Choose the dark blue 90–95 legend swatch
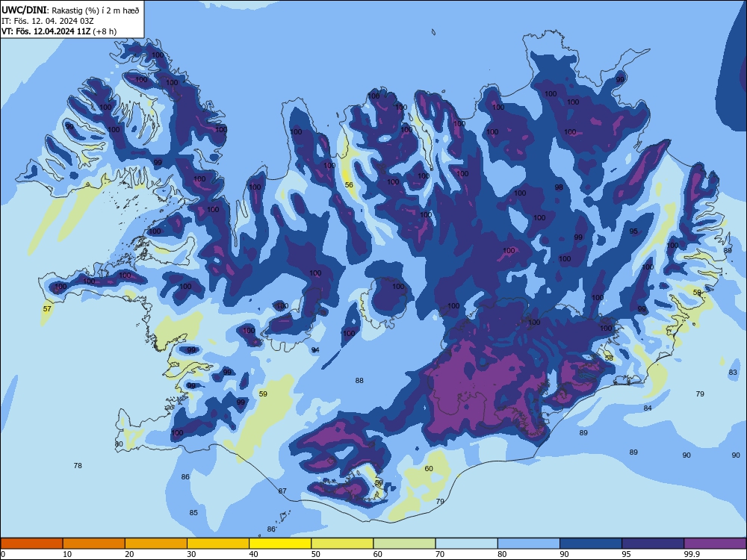Image resolution: width=747 pixels, height=560 pixels. (591, 544)
